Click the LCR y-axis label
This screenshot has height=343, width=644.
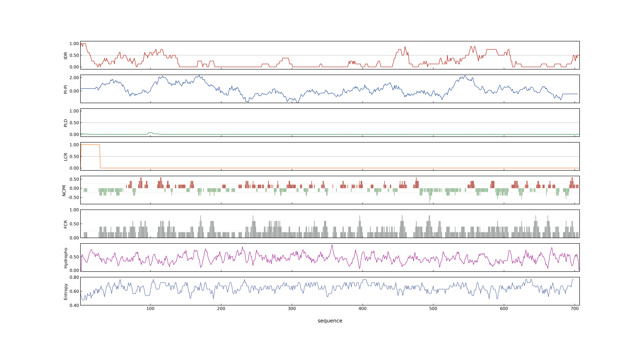(66, 157)
